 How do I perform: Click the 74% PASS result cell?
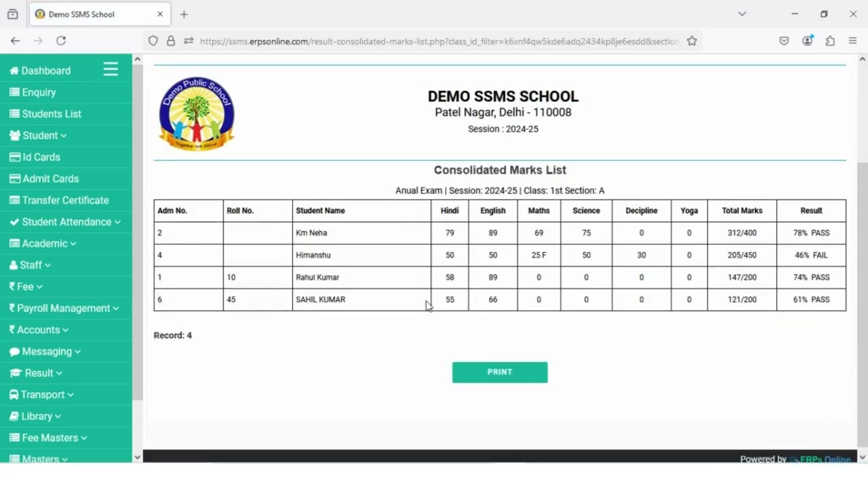coord(811,277)
